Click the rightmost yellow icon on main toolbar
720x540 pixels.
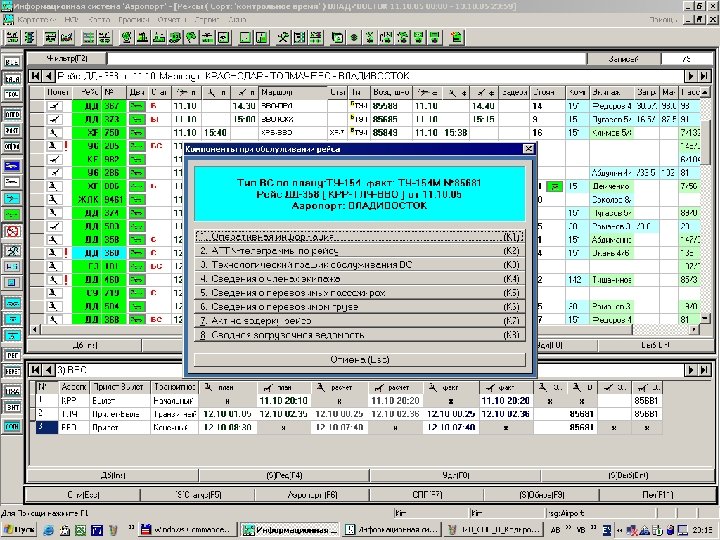(456, 38)
